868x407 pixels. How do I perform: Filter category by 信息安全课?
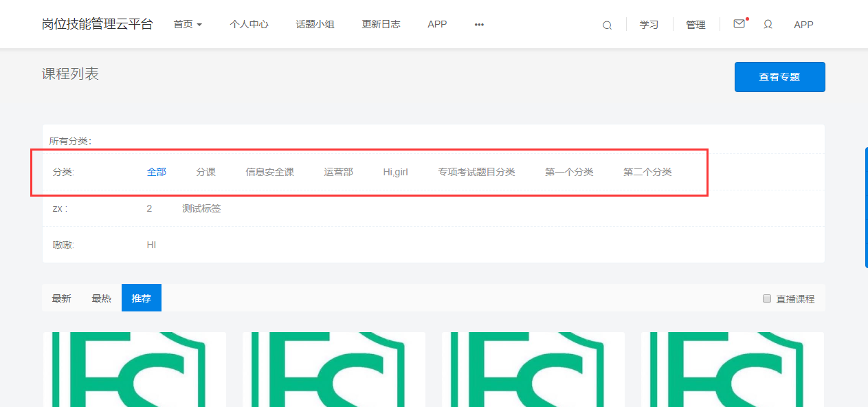click(x=269, y=172)
